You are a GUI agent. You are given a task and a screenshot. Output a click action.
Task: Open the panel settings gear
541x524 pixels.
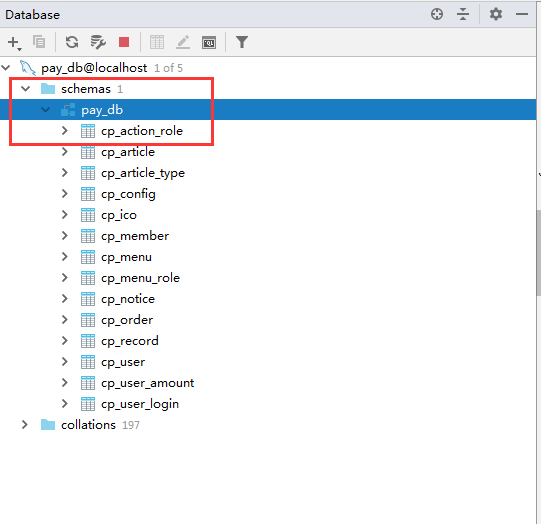pos(496,14)
